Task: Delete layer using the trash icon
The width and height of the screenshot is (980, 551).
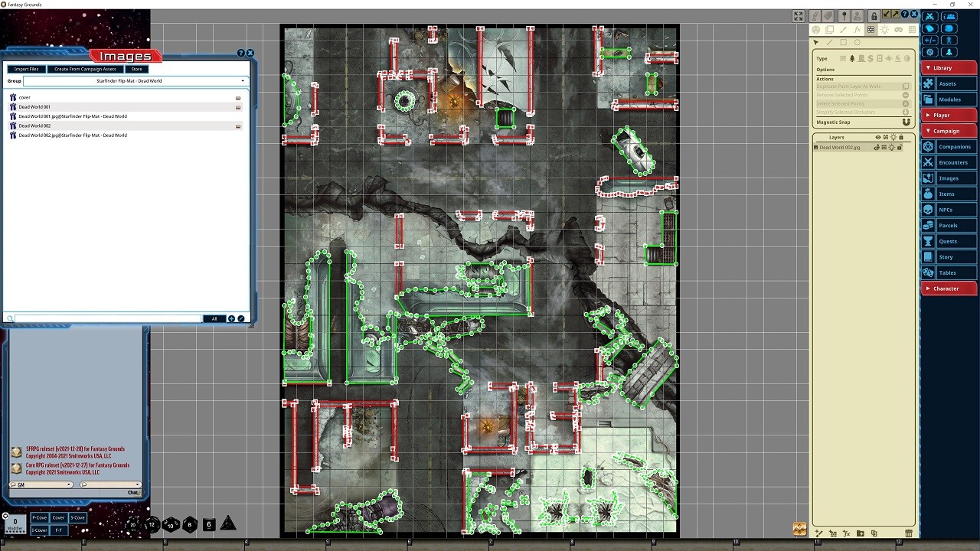Action: pos(909,533)
